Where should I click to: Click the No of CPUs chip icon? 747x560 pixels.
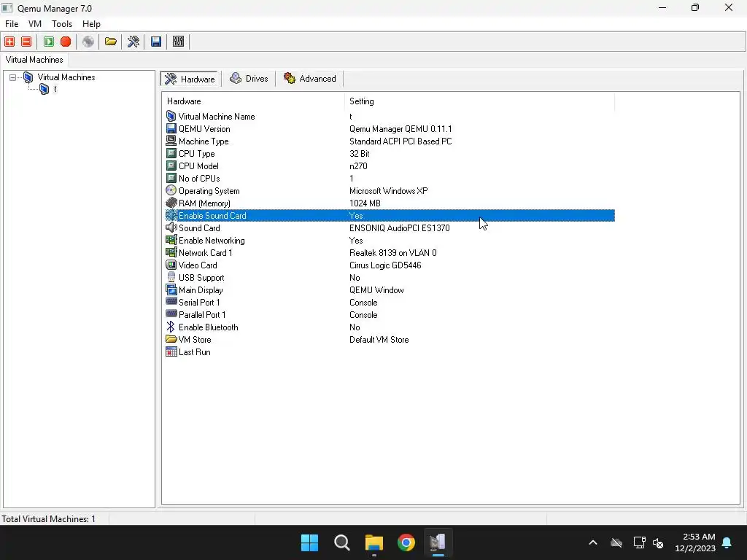(x=171, y=178)
